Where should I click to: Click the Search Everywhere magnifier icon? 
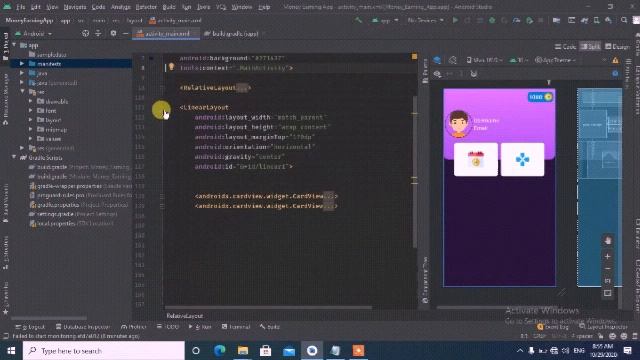(x=624, y=20)
